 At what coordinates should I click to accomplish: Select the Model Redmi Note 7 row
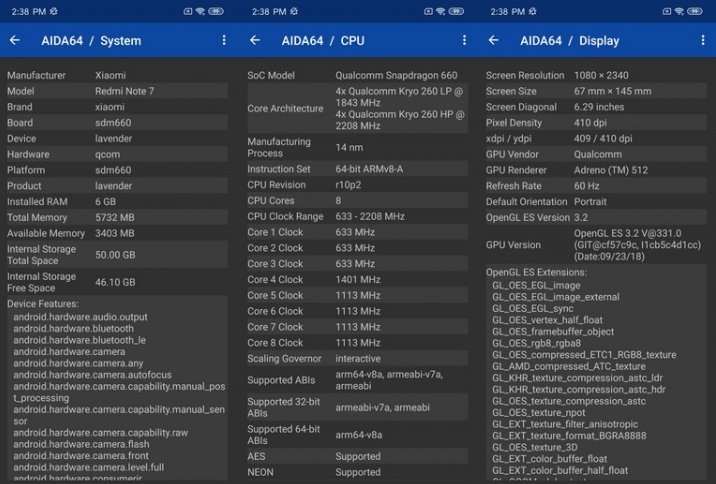pyautogui.click(x=116, y=91)
